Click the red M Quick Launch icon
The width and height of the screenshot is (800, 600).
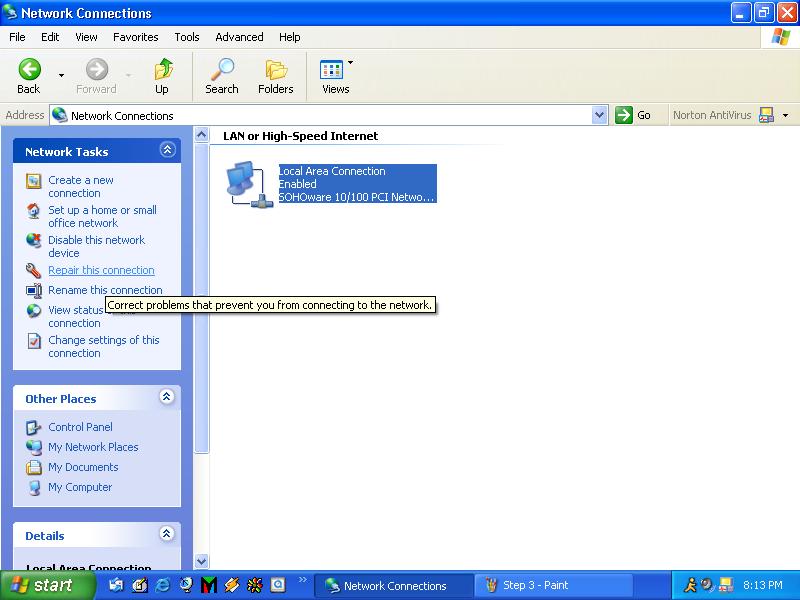click(209, 585)
